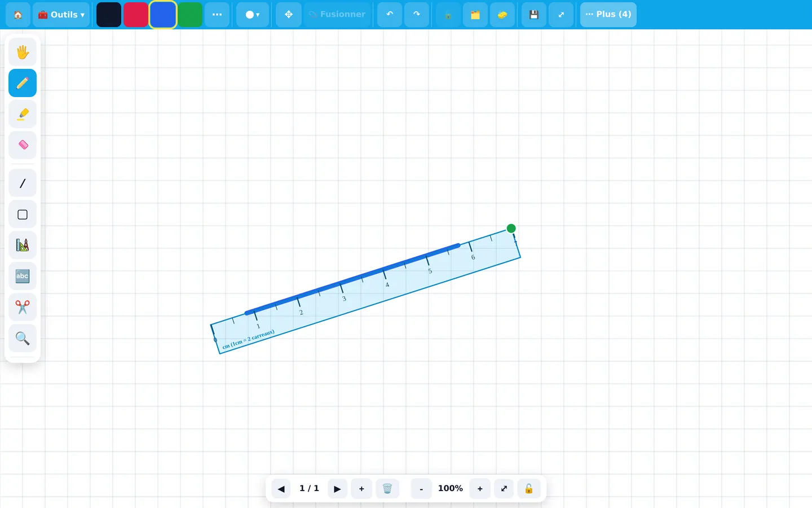Open the Outils dropdown menu
This screenshot has width=812, height=508.
coord(61,15)
